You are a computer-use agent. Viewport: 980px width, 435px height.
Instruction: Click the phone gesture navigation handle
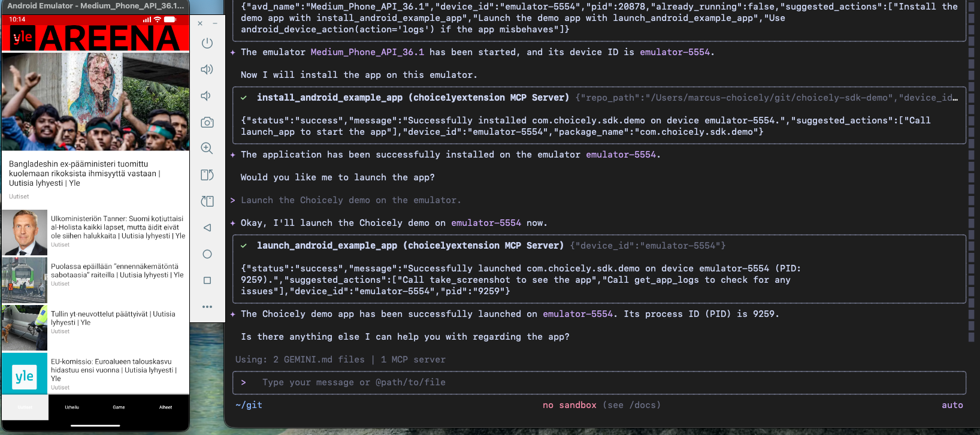pos(96,425)
